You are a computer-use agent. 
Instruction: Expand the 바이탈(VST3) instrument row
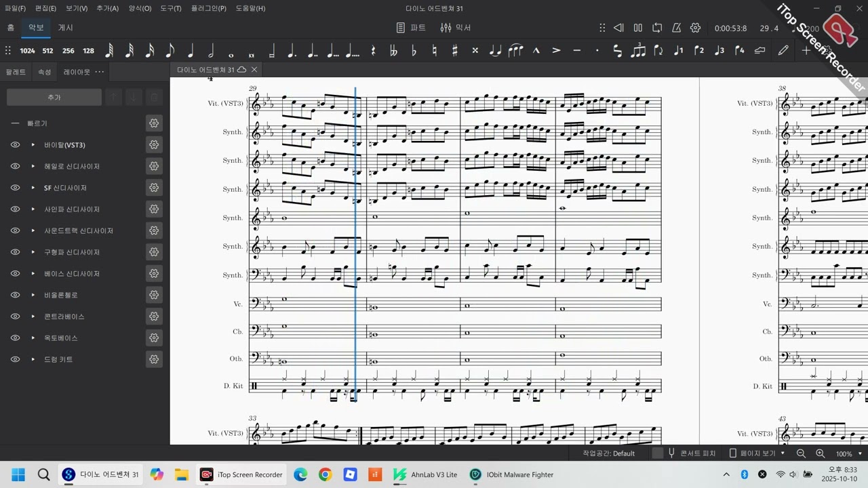click(x=33, y=145)
